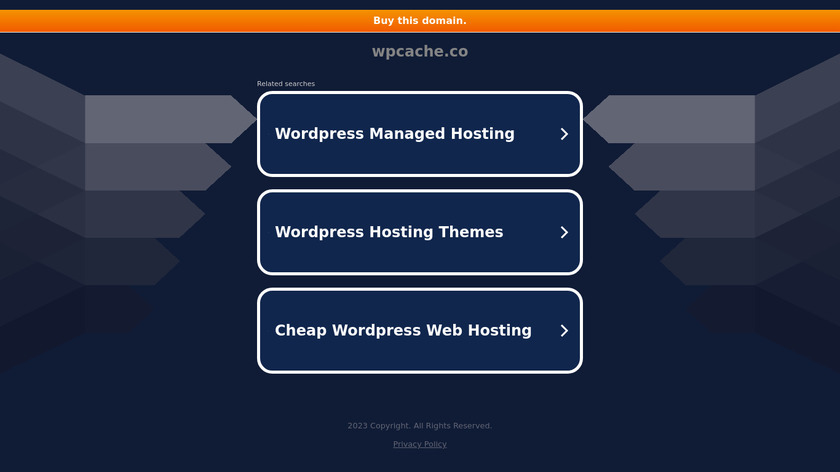
Task: Click the wpcache.co domain title
Action: point(420,51)
